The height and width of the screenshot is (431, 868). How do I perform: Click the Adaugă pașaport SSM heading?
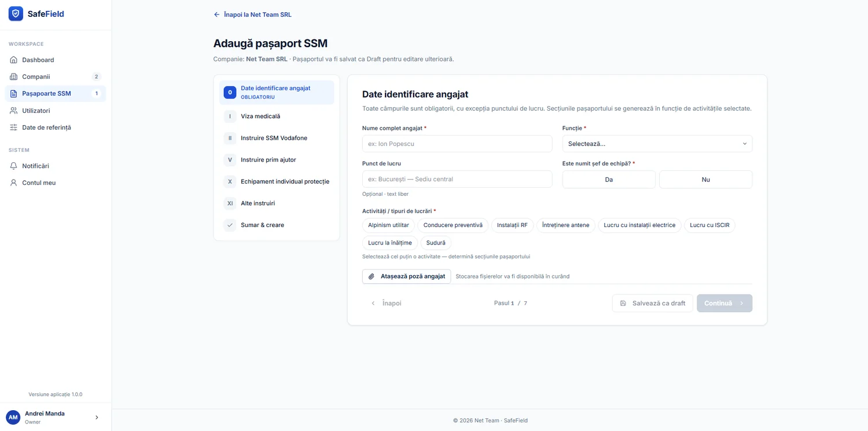(x=270, y=43)
